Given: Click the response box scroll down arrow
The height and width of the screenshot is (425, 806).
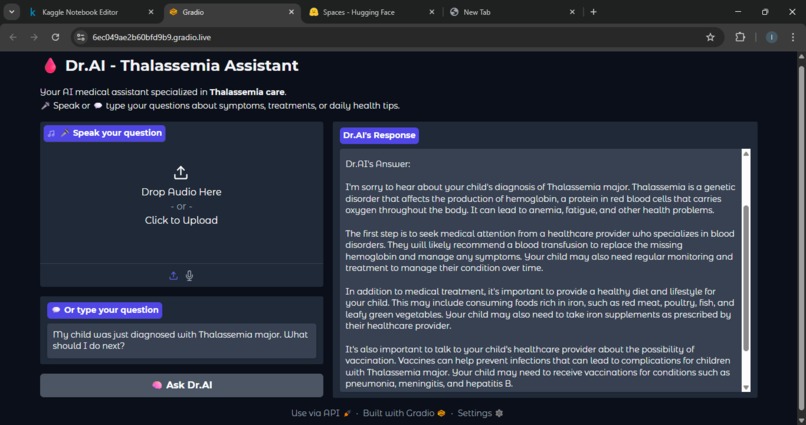Looking at the screenshot, I should coord(746,388).
